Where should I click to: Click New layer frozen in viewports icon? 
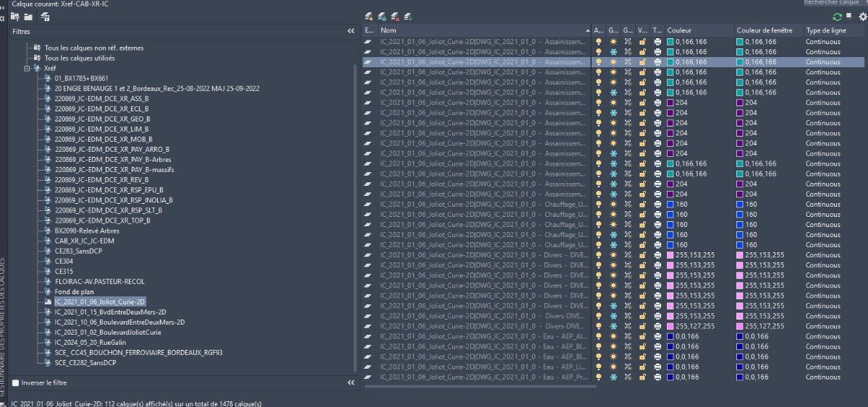pos(382,16)
